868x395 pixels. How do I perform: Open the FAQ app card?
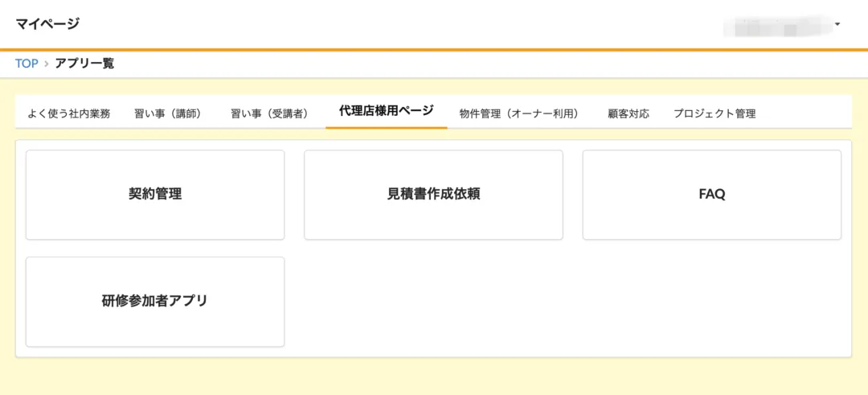tap(712, 195)
